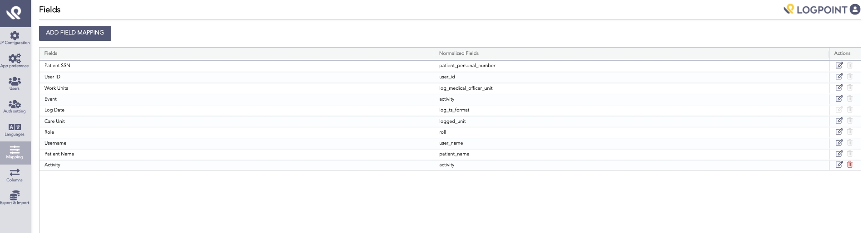The image size is (868, 233).
Task: Edit the User ID field mapping
Action: point(839,77)
